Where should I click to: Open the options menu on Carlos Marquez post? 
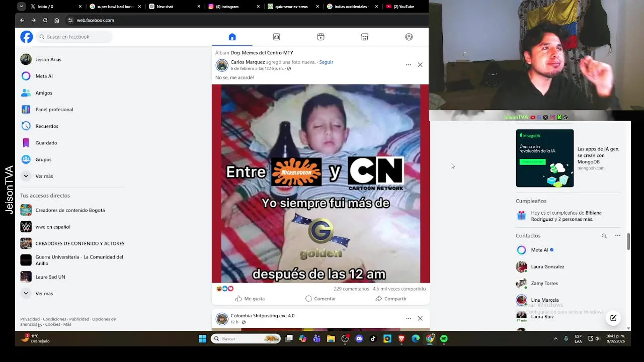coord(409,65)
